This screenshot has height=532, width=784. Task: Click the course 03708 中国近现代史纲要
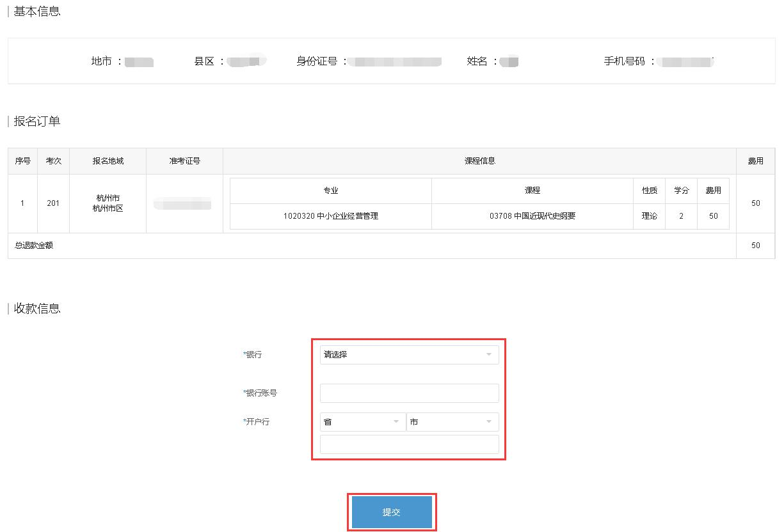coord(532,216)
